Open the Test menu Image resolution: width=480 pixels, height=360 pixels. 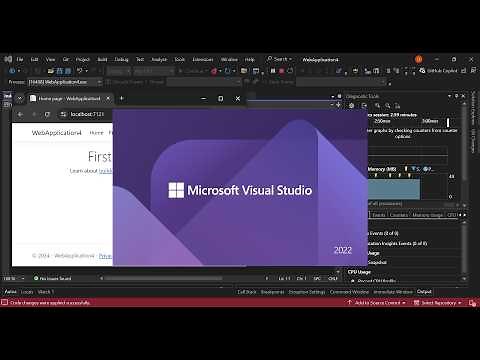140,59
